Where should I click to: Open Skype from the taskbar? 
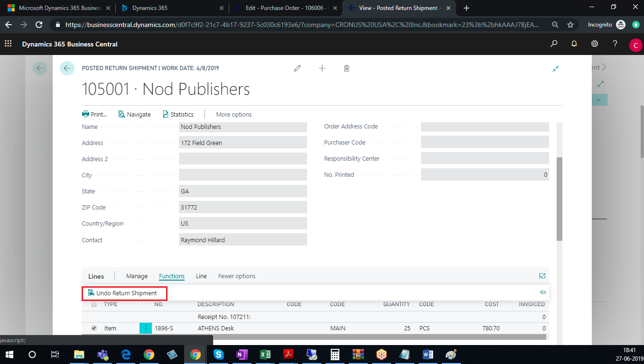219,355
